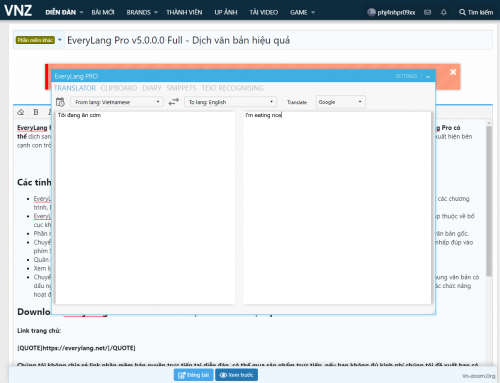Open the From lang: Vietnamese dropdown

tap(117, 102)
